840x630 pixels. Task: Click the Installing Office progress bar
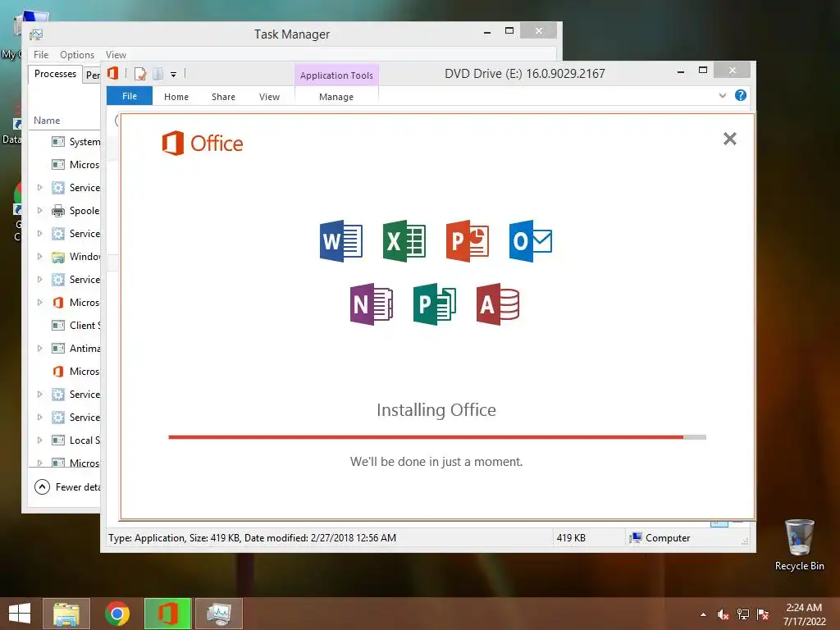click(x=437, y=437)
